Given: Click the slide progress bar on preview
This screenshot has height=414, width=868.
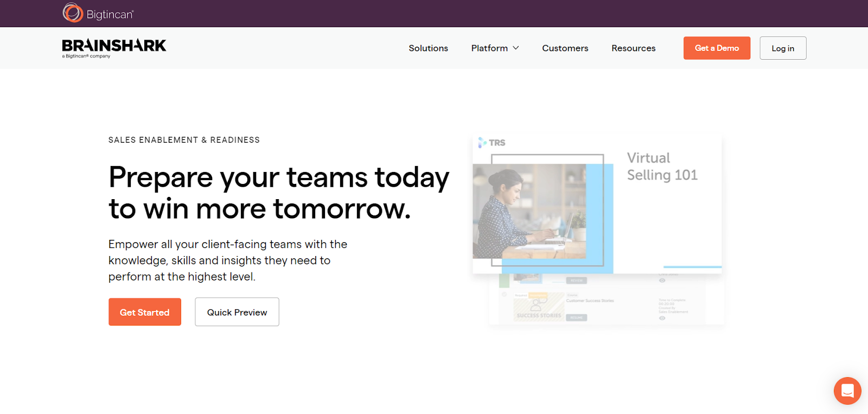Looking at the screenshot, I should pos(692,267).
